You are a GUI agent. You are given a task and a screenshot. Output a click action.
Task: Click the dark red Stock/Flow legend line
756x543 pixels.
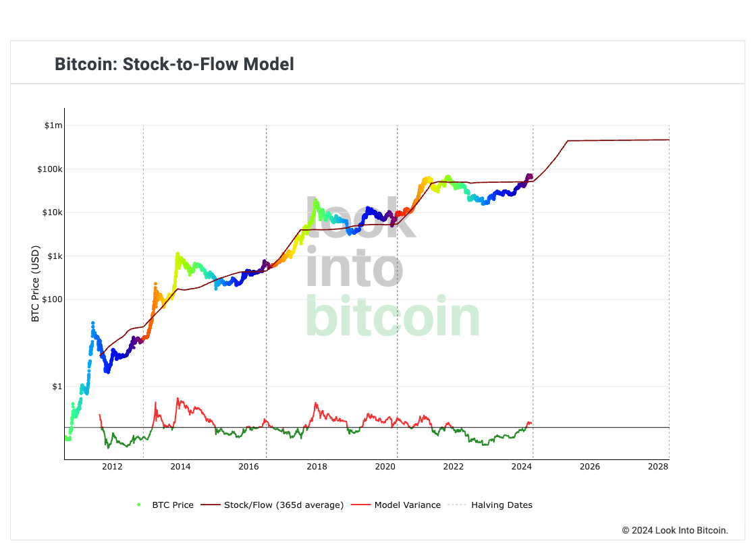pos(210,505)
